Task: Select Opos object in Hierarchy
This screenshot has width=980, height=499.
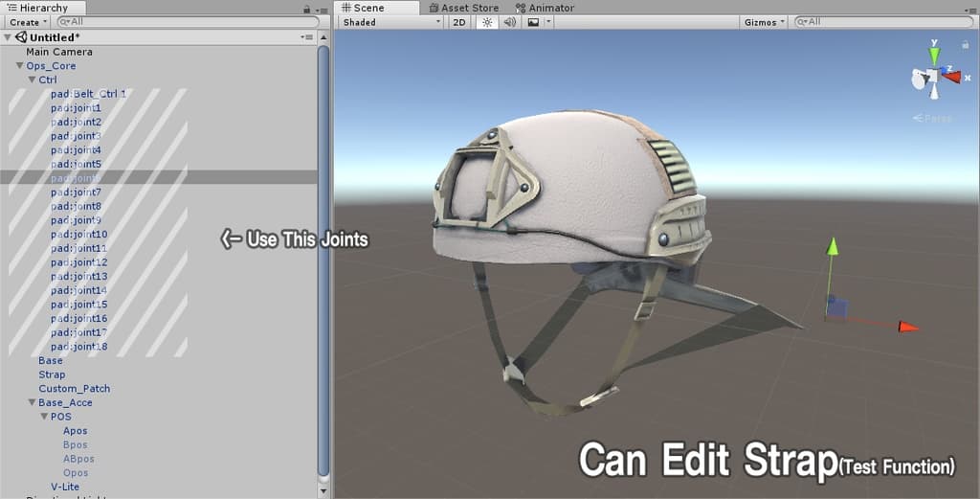Action: pos(75,473)
